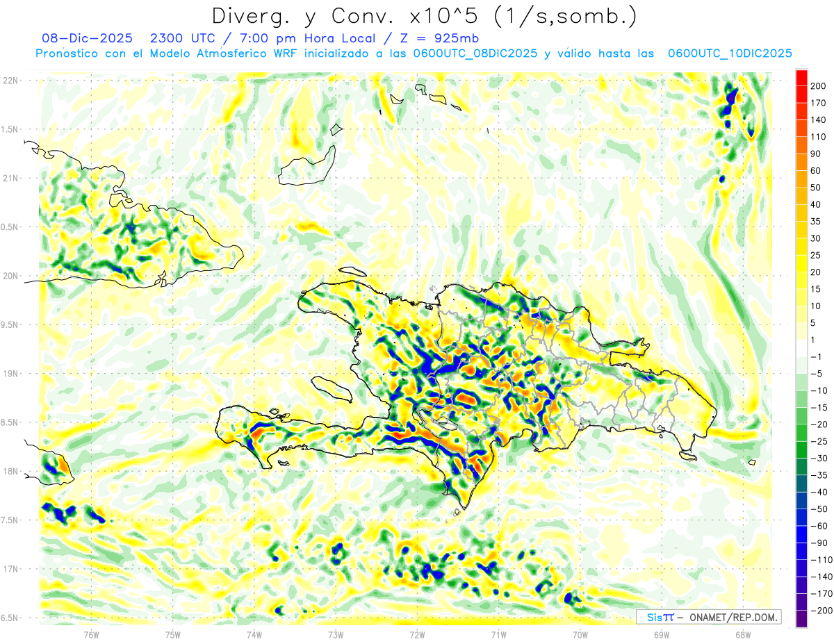Click the '-170' colorbar value
Viewport: 834px width, 644px height.
pos(821,594)
